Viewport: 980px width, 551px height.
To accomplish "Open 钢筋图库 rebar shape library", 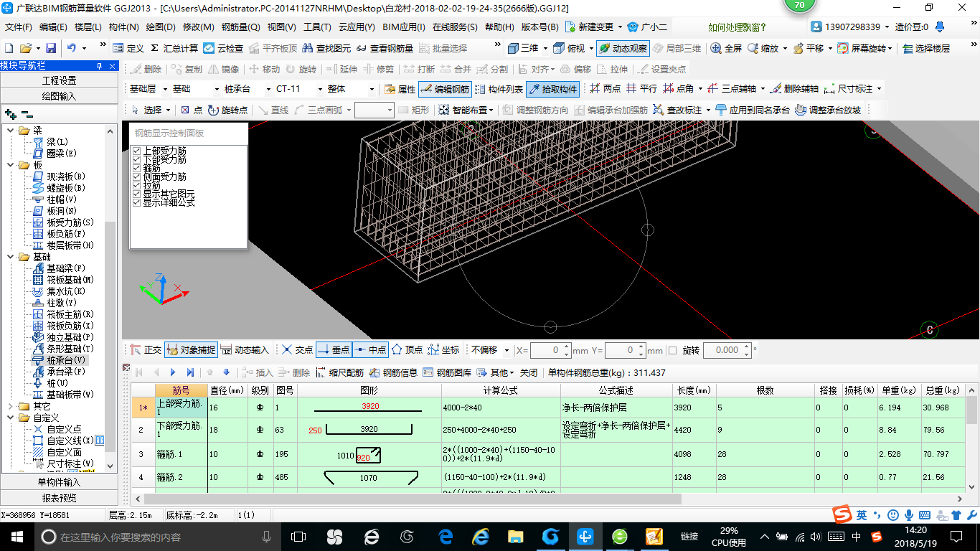I will (448, 372).
